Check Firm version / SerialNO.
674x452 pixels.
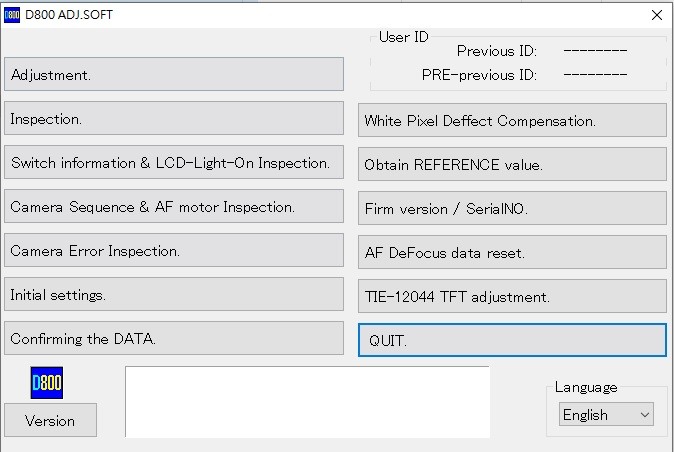pos(512,208)
